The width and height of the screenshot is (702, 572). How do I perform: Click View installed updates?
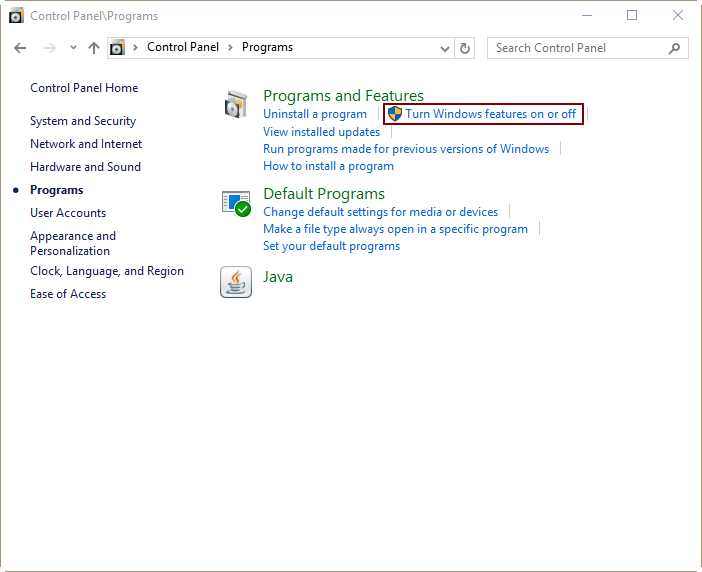321,132
